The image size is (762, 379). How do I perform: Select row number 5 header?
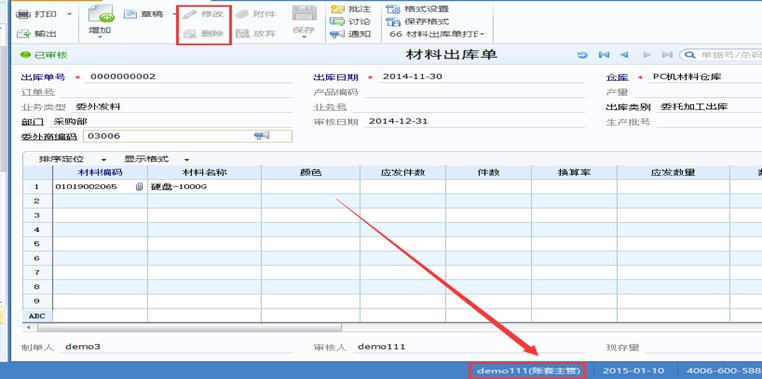coord(38,244)
